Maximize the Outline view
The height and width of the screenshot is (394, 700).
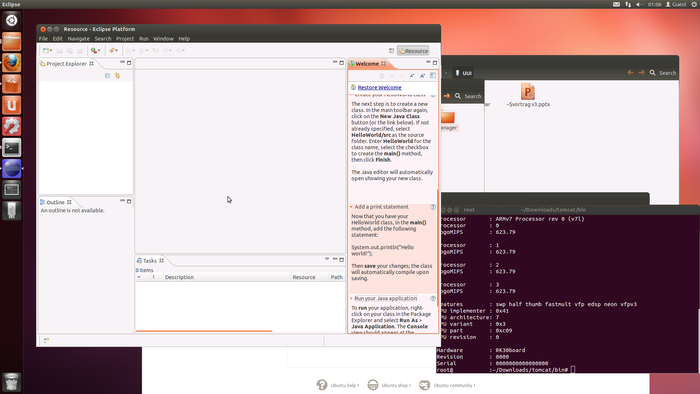[x=129, y=201]
